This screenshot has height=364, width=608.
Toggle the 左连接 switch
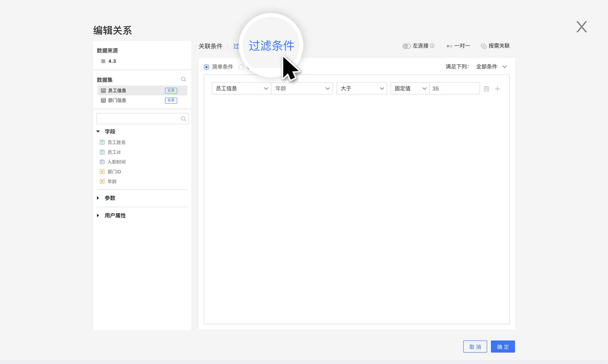pos(406,46)
